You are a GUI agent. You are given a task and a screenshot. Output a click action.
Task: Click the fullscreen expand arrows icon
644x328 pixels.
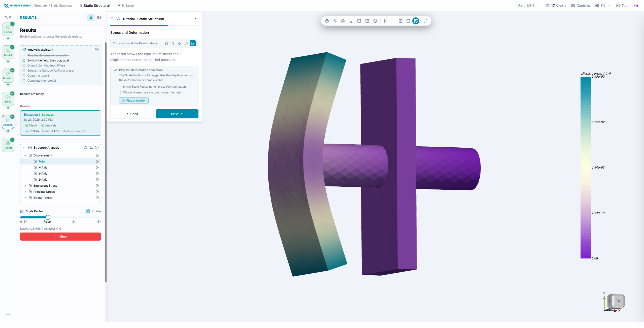pyautogui.click(x=425, y=21)
